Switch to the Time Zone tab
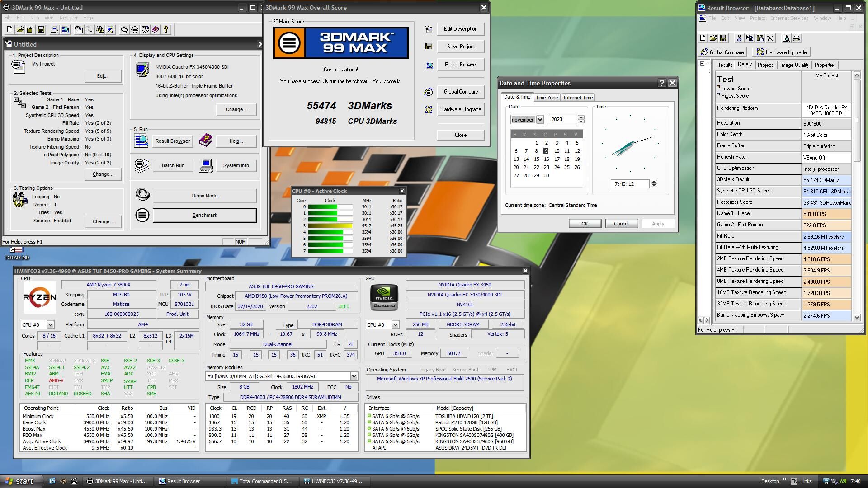 (x=547, y=98)
